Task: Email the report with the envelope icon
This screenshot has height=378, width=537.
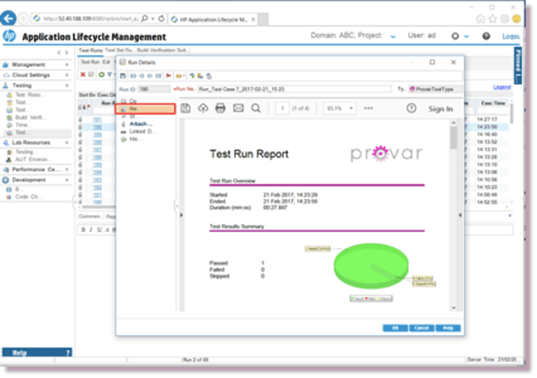Action: 238,108
